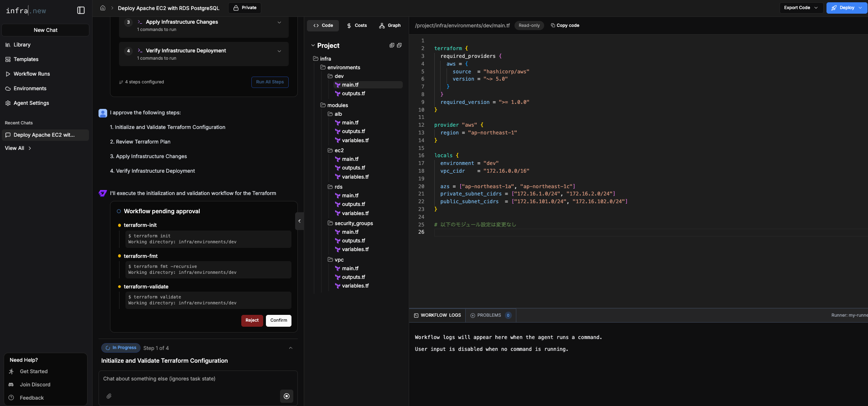Collapse the Step 1 of 4 progress chevron
The image size is (868, 406).
[x=291, y=348]
